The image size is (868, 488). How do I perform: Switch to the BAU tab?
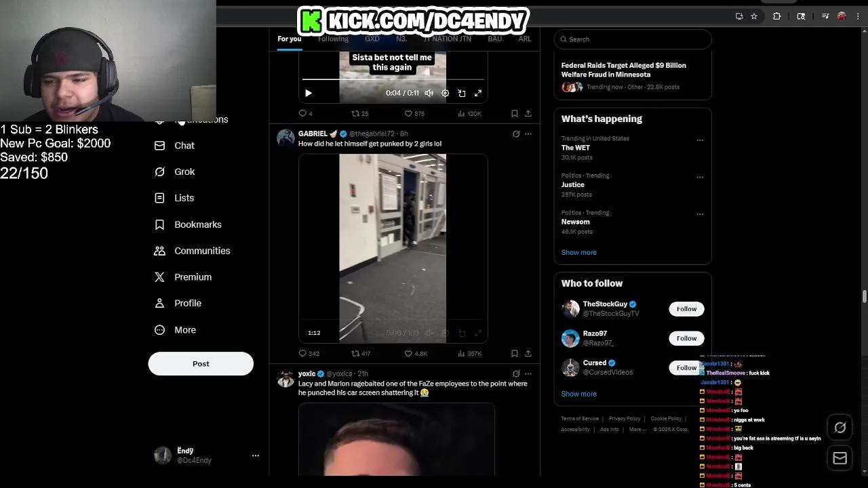pos(495,39)
